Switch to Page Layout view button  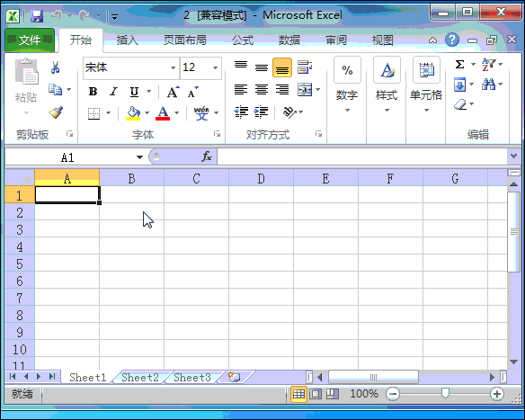pyautogui.click(x=315, y=394)
